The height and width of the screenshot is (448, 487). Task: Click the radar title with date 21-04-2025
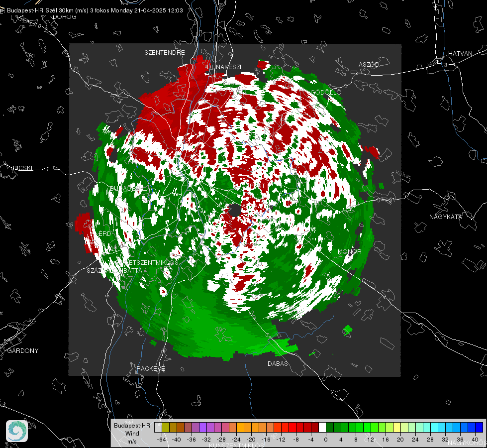click(x=95, y=10)
